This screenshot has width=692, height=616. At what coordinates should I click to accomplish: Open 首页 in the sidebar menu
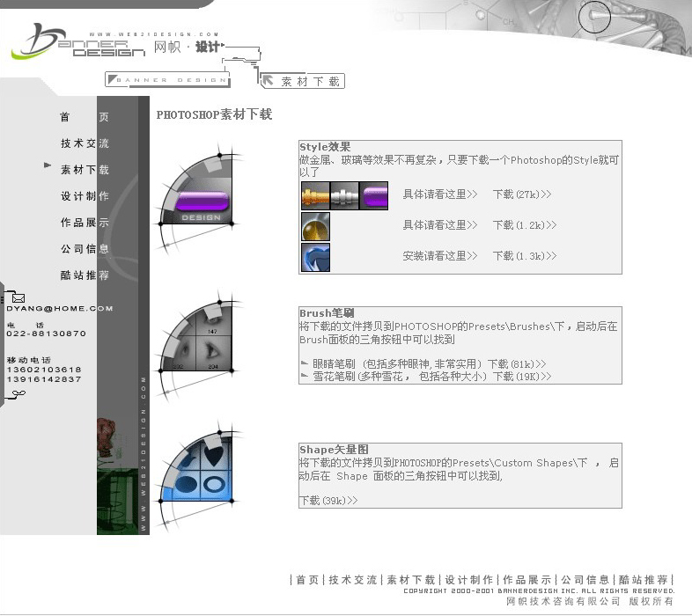tap(85, 117)
